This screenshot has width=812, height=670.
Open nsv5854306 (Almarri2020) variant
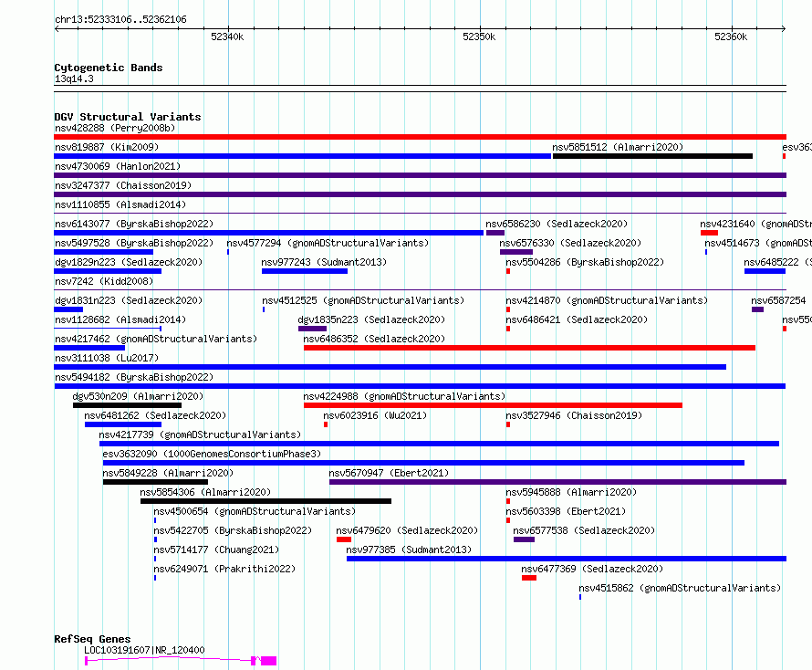click(x=205, y=492)
